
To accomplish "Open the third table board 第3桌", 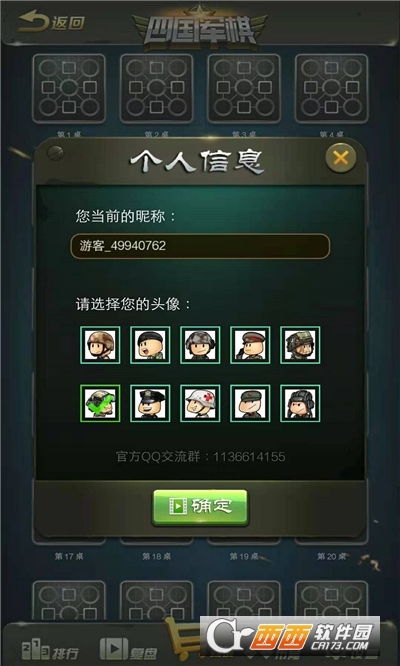I will pos(244,89).
